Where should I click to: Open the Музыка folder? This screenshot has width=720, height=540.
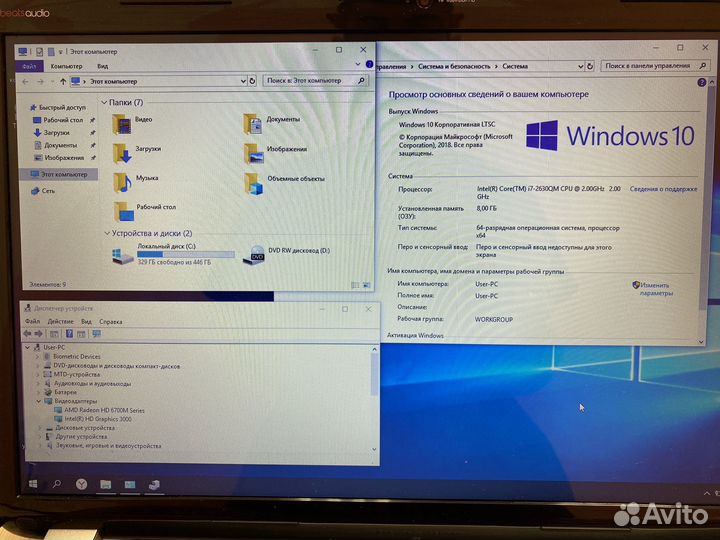click(x=135, y=182)
